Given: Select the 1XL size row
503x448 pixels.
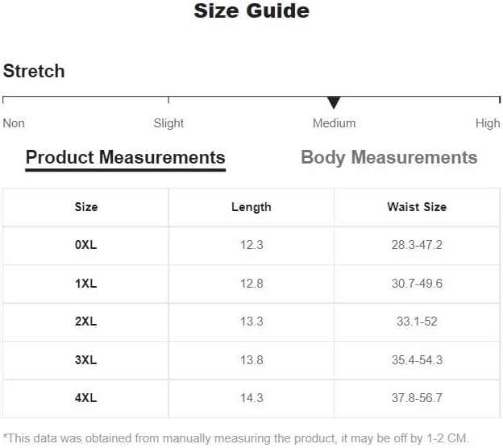Looking at the screenshot, I should [85, 284].
